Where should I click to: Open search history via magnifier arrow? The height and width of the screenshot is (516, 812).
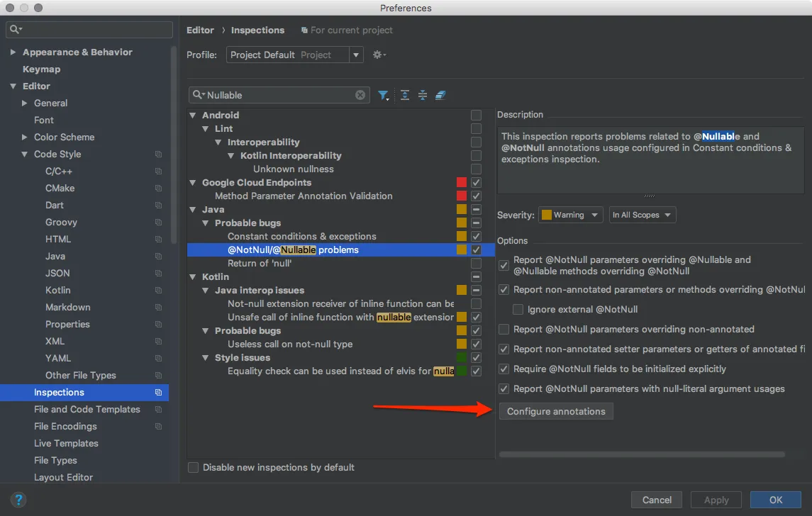point(201,94)
